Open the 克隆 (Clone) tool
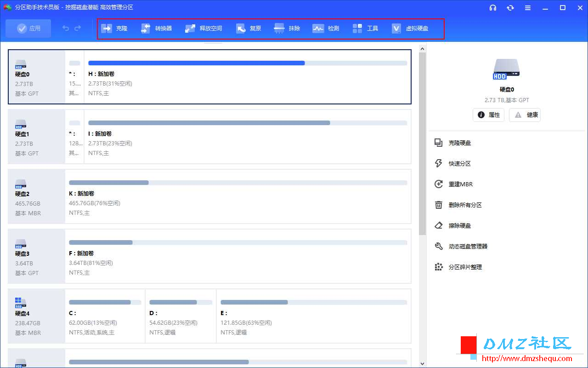588x368 pixels. coord(114,29)
